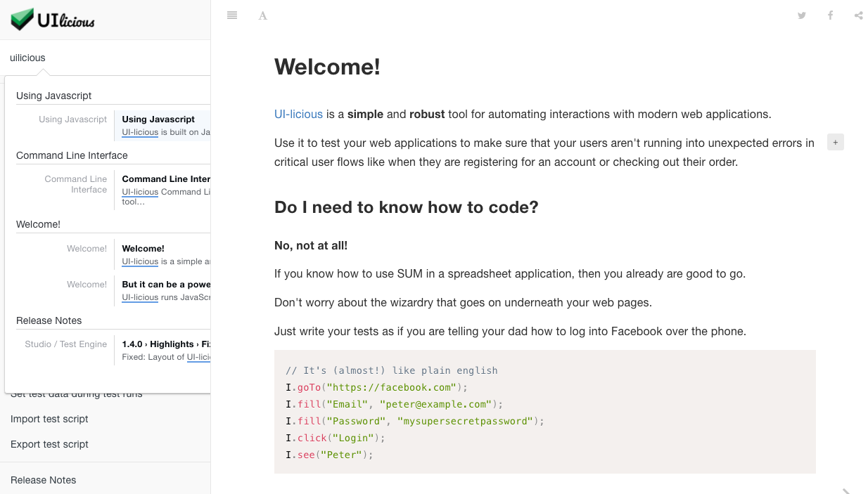Share page on Twitter

(x=802, y=15)
